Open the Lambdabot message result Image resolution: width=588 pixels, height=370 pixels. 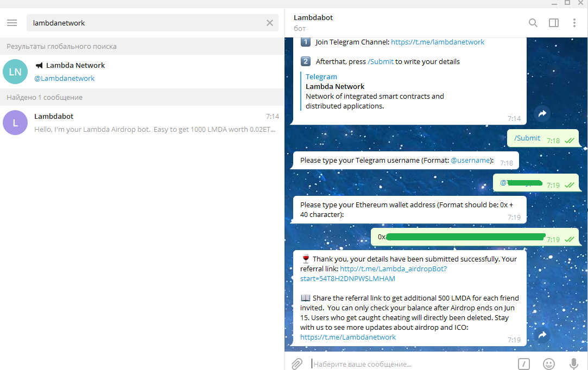[142, 123]
